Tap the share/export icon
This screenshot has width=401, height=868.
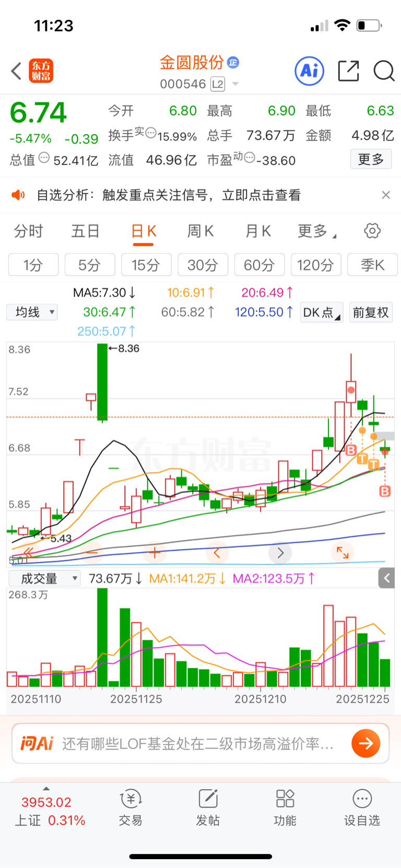point(348,70)
